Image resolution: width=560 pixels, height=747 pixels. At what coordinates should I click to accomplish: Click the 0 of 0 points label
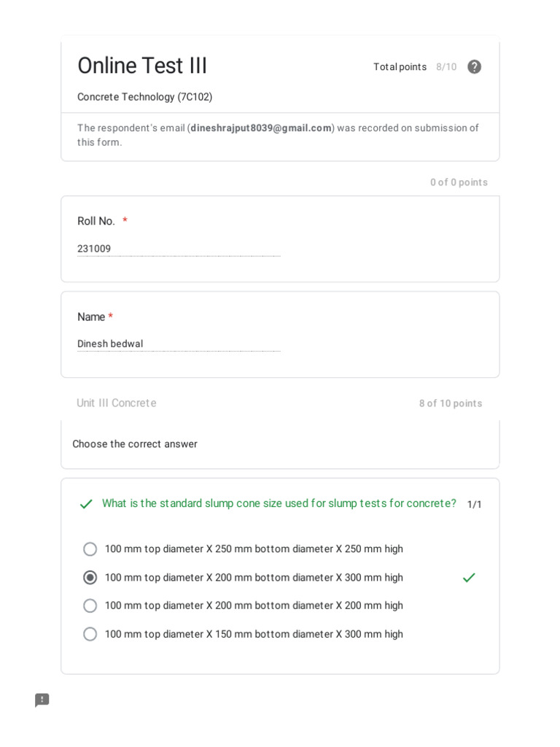click(x=459, y=182)
